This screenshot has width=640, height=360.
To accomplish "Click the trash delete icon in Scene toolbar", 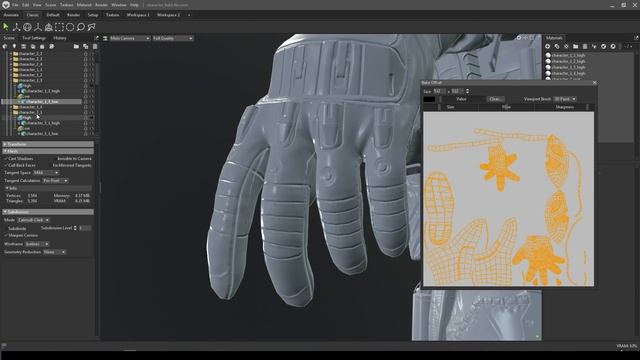I will (95, 47).
